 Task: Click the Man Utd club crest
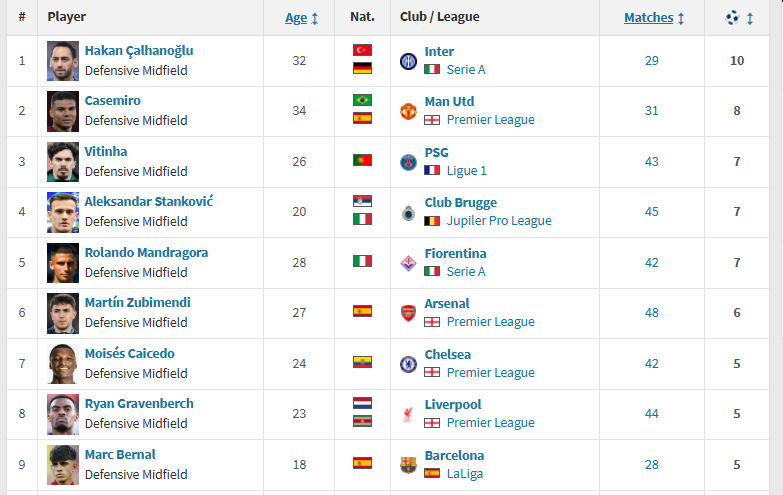[x=408, y=111]
